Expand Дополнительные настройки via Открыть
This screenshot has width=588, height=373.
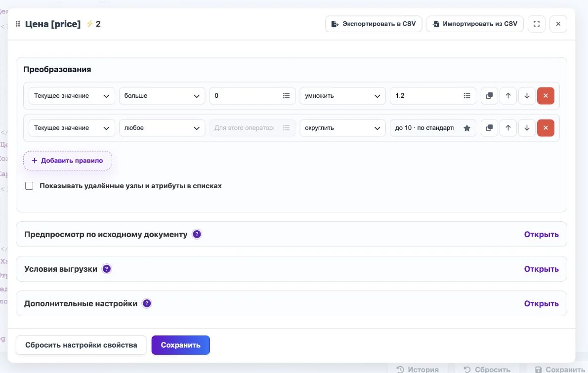point(541,303)
